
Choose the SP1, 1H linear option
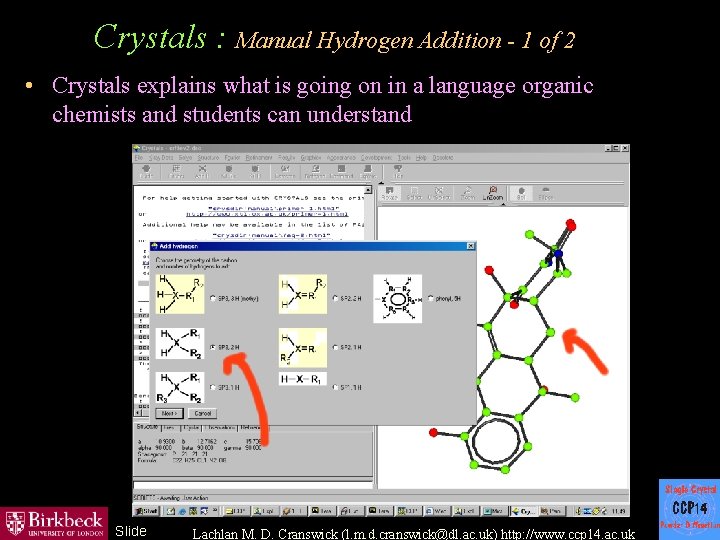coord(336,388)
